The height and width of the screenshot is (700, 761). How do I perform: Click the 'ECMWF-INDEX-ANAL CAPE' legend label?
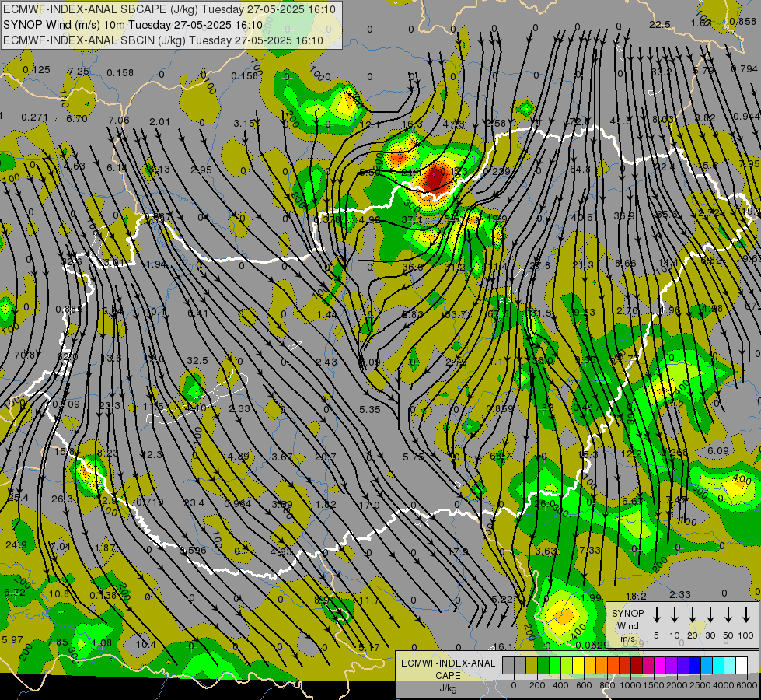tap(448, 669)
